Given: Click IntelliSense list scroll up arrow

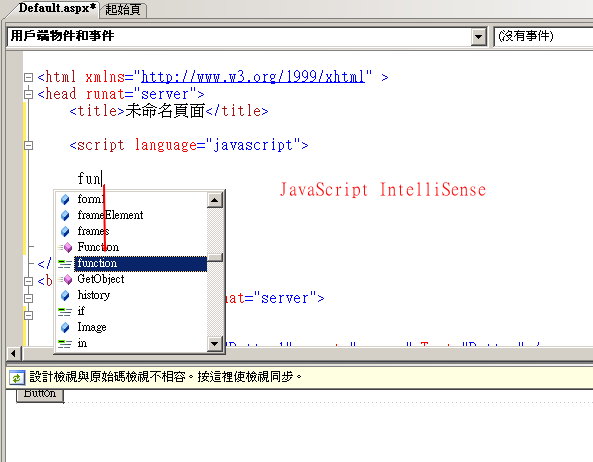Looking at the screenshot, I should (x=215, y=200).
